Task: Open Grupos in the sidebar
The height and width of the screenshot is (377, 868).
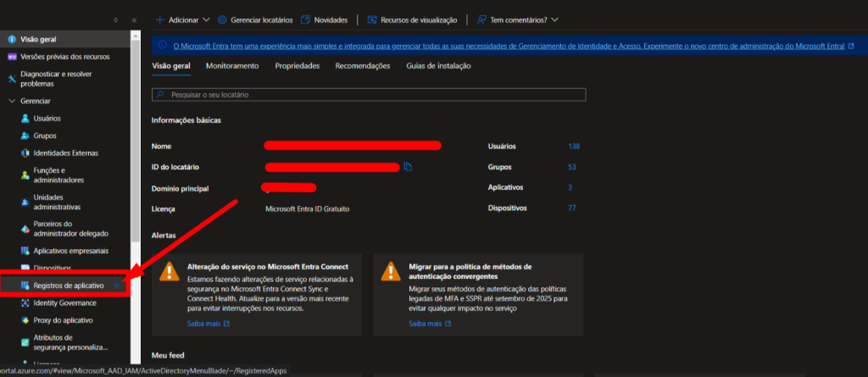Action: tap(45, 136)
